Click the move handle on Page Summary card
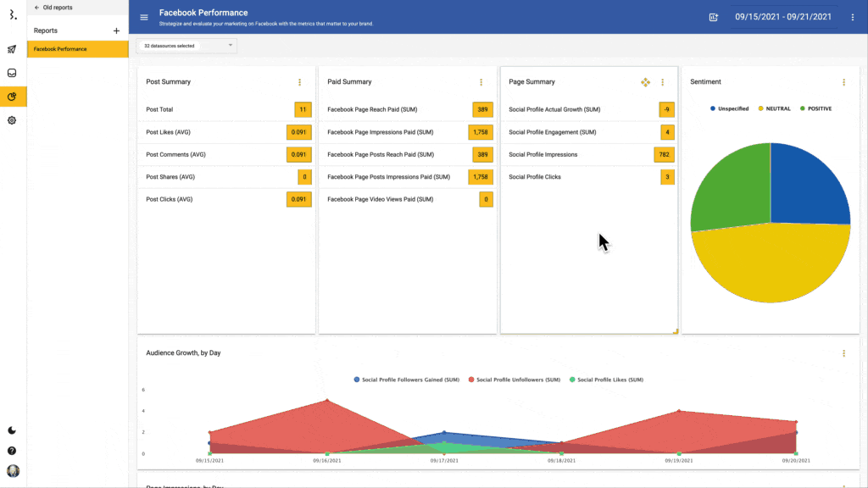868x488 pixels. coord(645,82)
